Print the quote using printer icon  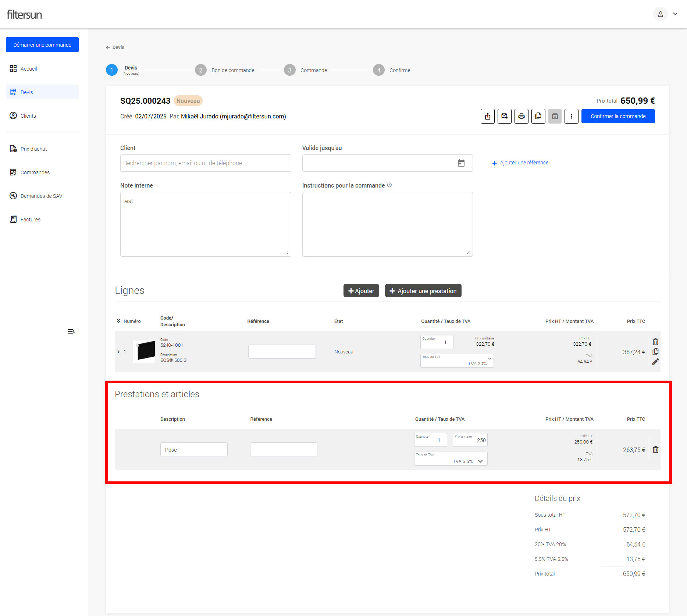tap(521, 116)
